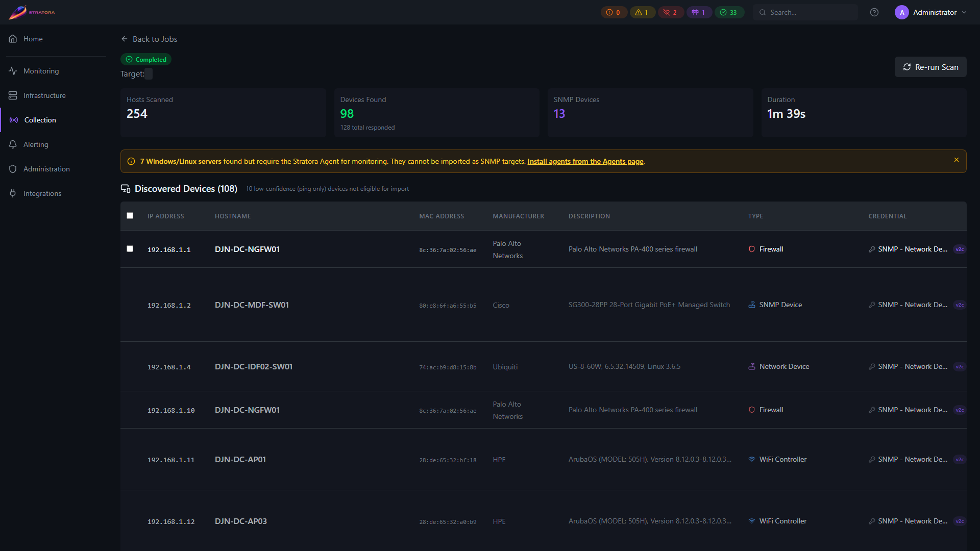980x551 pixels.
Task: Click the Completed status badge
Action: (145, 59)
